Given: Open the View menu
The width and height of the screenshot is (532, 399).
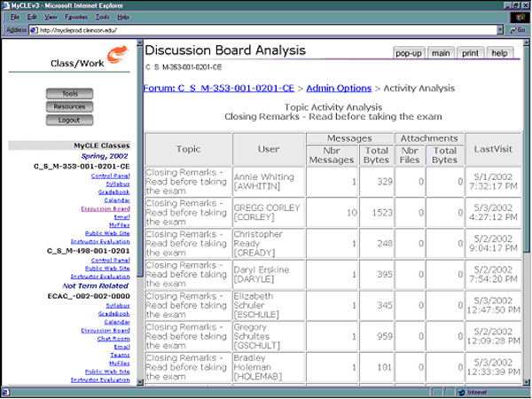Looking at the screenshot, I should click(x=51, y=17).
